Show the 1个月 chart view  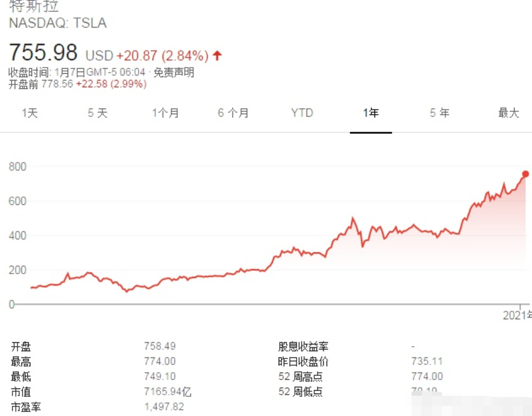[166, 113]
